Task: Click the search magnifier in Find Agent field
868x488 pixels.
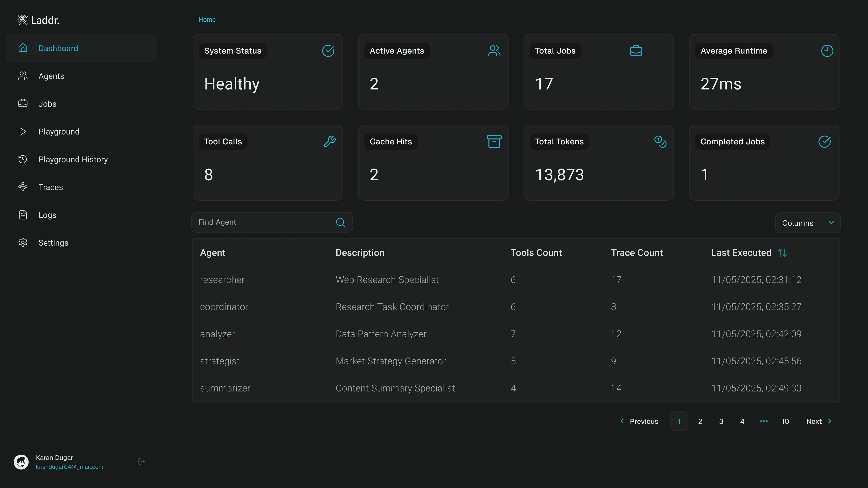Action: (x=340, y=222)
